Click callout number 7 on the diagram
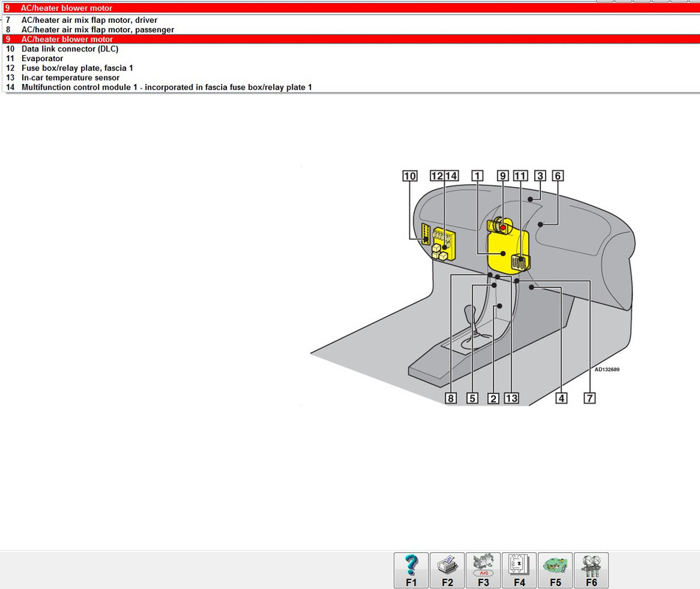700x589 pixels. (x=589, y=398)
